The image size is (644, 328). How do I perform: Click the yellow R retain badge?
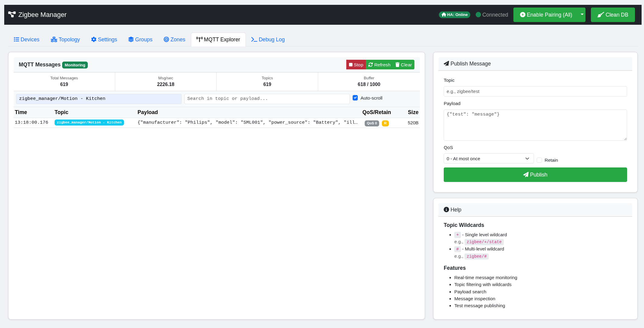(x=385, y=123)
